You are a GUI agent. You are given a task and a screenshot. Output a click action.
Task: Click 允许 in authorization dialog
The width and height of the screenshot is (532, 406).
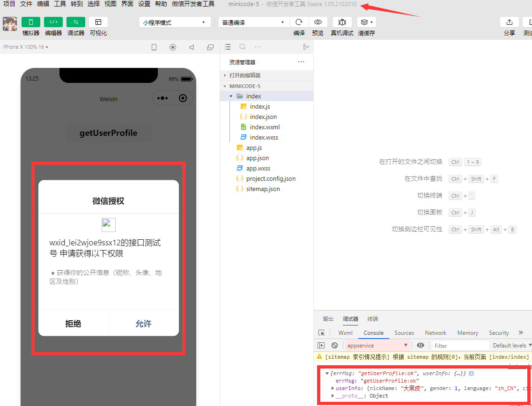click(x=143, y=324)
